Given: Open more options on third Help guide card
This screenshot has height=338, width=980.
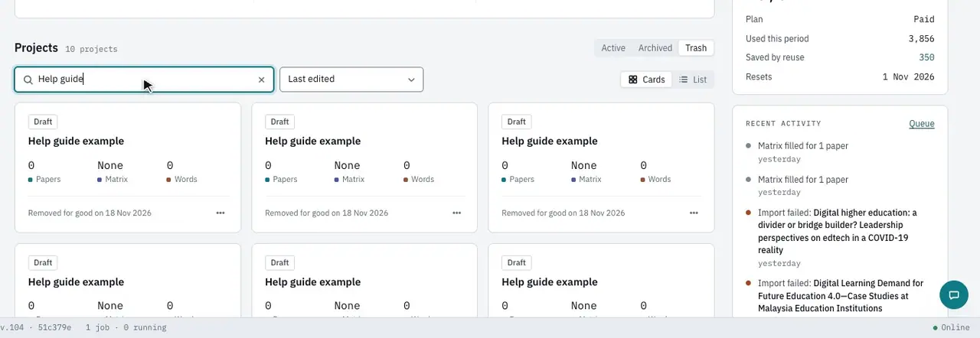Looking at the screenshot, I should 694,213.
